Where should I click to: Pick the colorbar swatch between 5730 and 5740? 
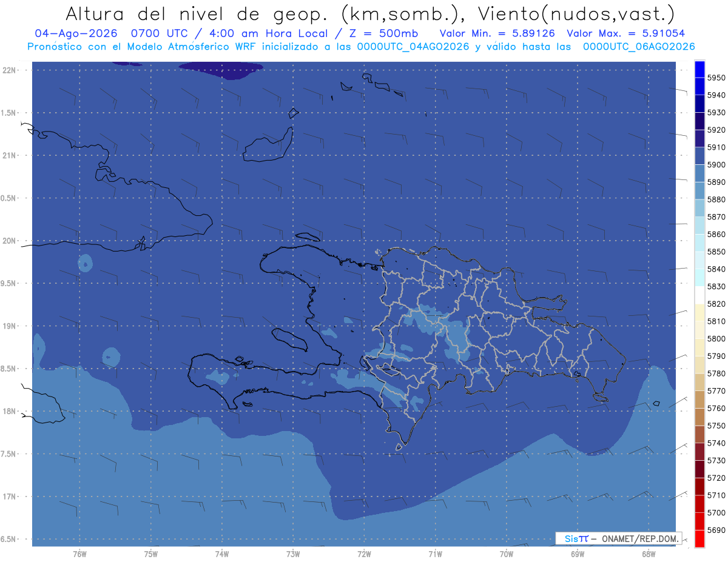coord(699,452)
